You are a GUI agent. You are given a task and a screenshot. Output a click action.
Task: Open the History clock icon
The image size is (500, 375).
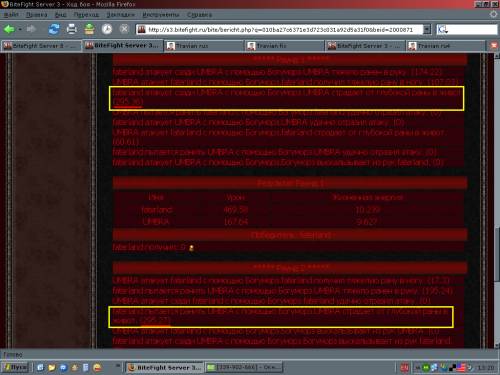(107, 29)
